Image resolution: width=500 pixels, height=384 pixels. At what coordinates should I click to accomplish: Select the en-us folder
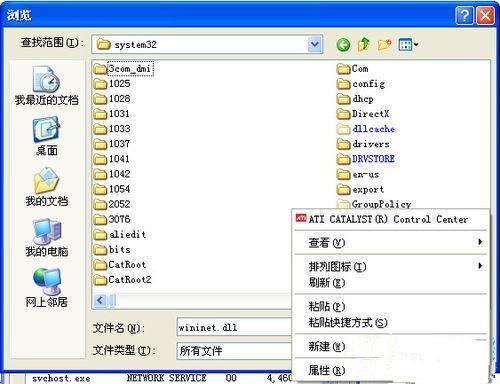(x=358, y=174)
